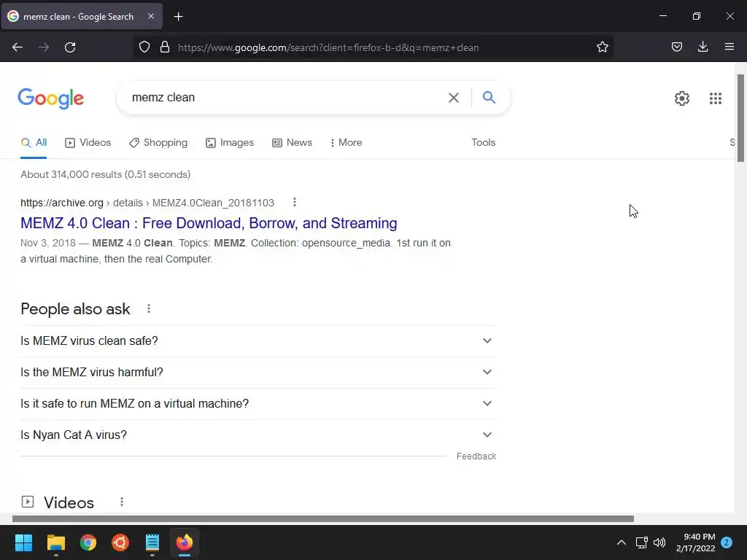Open Notepad from taskbar
The width and height of the screenshot is (747, 560).
(x=152, y=542)
